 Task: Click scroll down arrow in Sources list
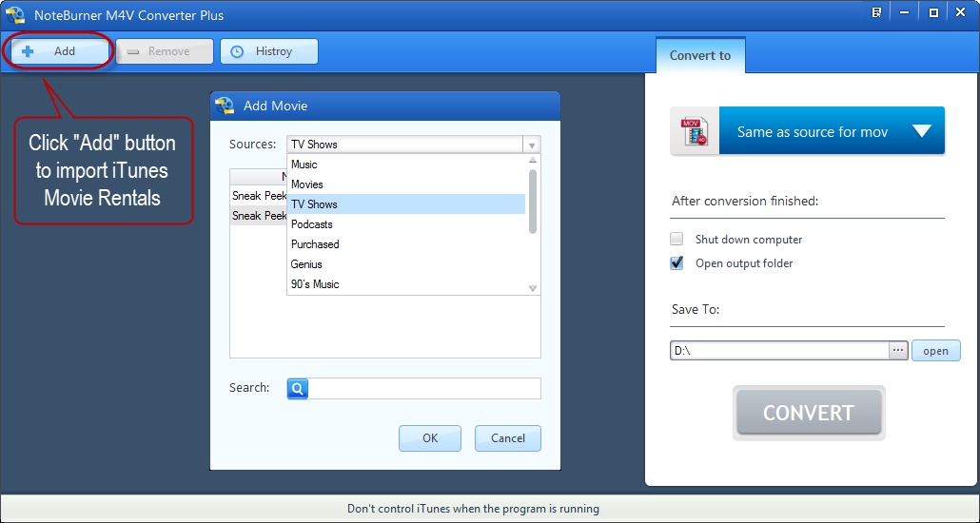(x=533, y=288)
